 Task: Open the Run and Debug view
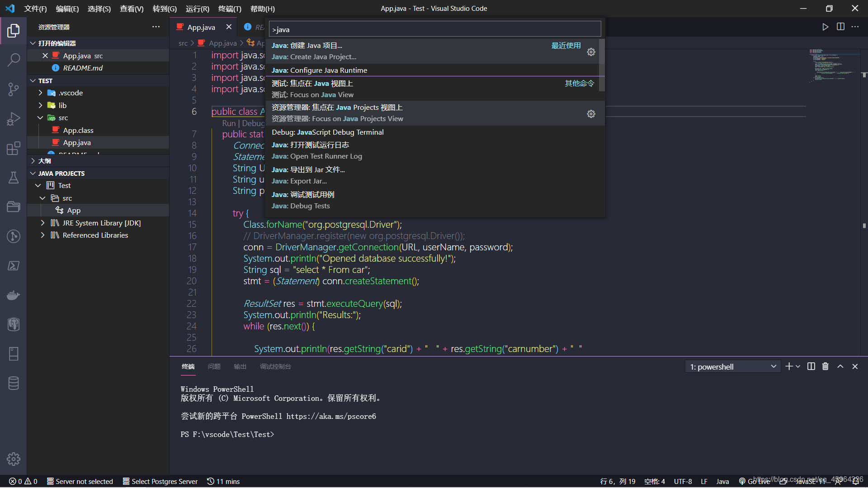tap(14, 118)
